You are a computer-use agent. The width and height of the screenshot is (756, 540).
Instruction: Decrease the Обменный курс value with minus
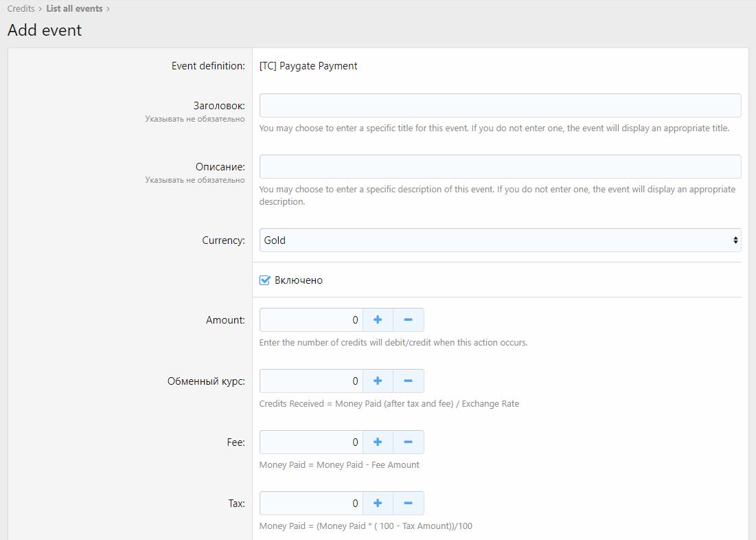(408, 381)
